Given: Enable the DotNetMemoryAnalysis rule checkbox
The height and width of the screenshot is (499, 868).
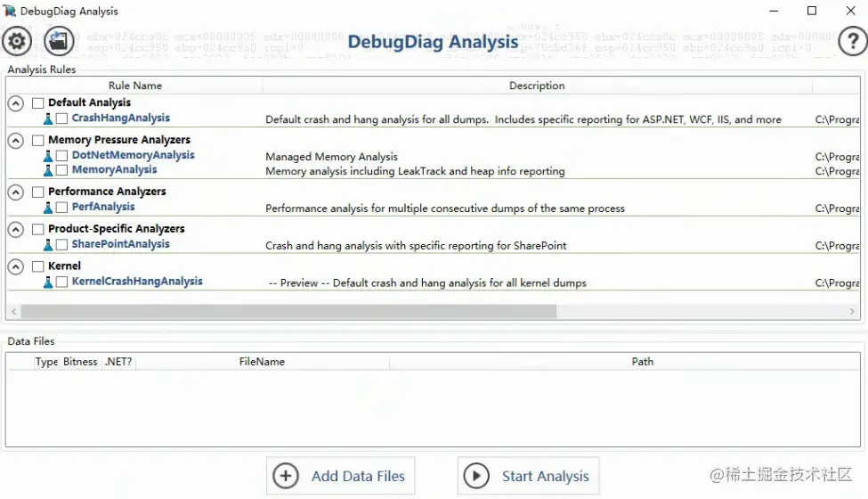Looking at the screenshot, I should (x=62, y=156).
